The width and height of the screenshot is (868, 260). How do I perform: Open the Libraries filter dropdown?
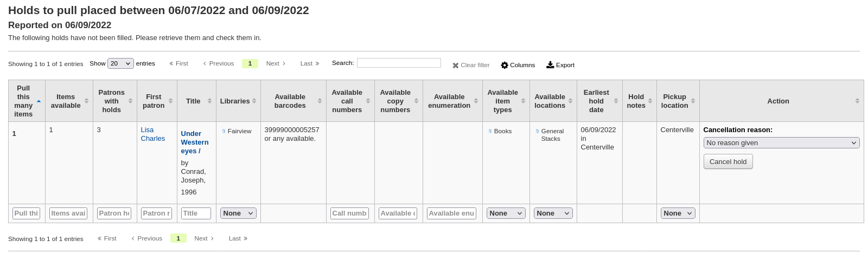[238, 213]
